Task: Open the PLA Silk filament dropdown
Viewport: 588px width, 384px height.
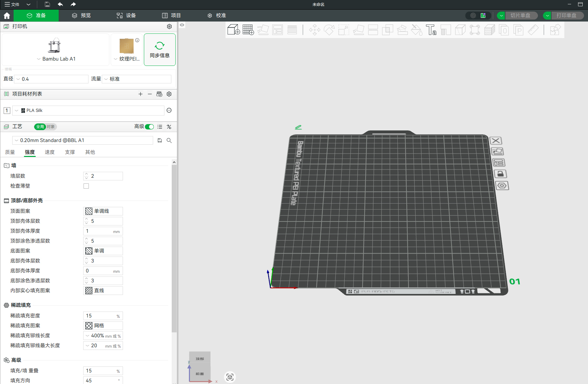Action: coord(88,111)
